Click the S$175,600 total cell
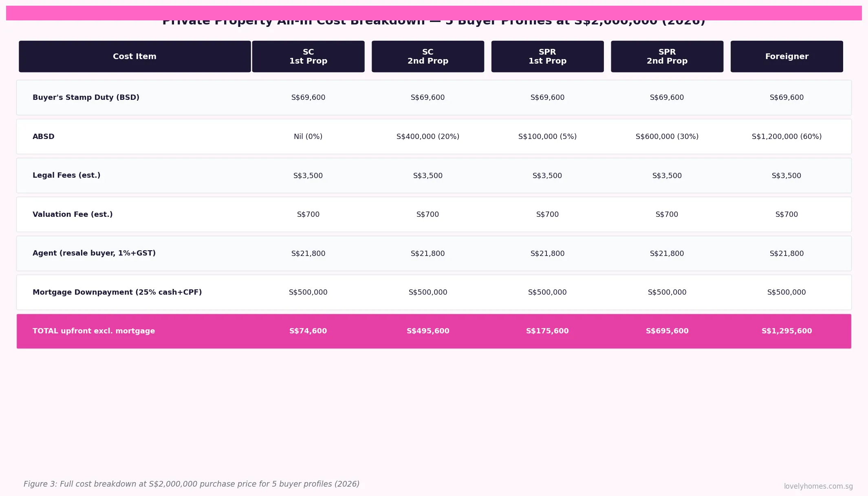868x496 pixels. tap(548, 331)
